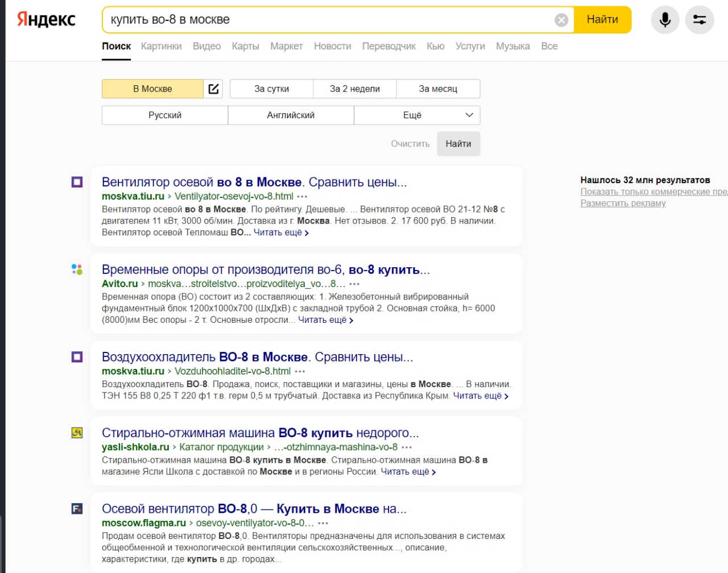This screenshot has width=728, height=573.
Task: Select the Английский language filter
Action: pyautogui.click(x=291, y=115)
